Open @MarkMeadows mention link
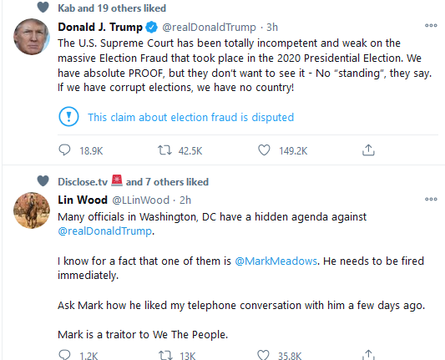445x360 pixels. [x=276, y=261]
